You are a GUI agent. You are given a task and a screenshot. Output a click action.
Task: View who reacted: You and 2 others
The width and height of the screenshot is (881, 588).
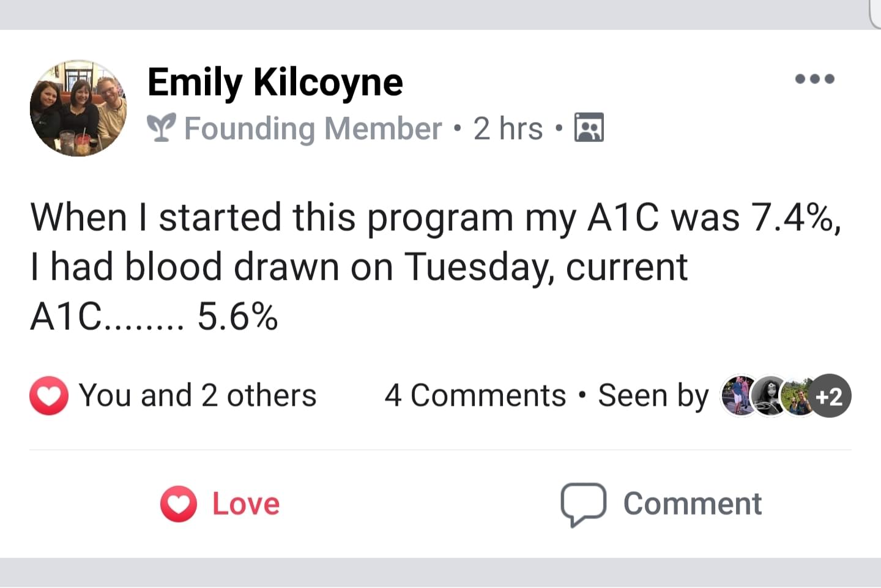coord(198,396)
